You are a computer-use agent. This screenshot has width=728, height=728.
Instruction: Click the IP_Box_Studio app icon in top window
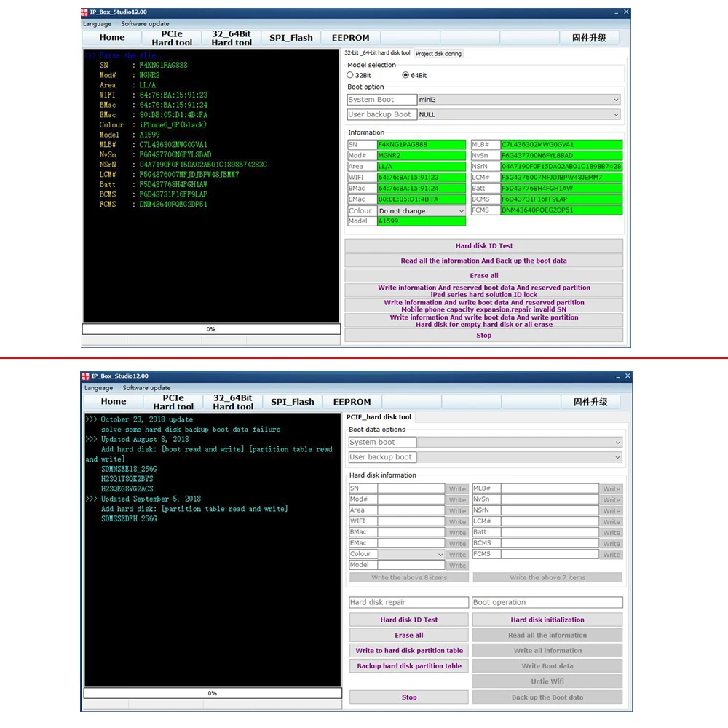coord(84,12)
